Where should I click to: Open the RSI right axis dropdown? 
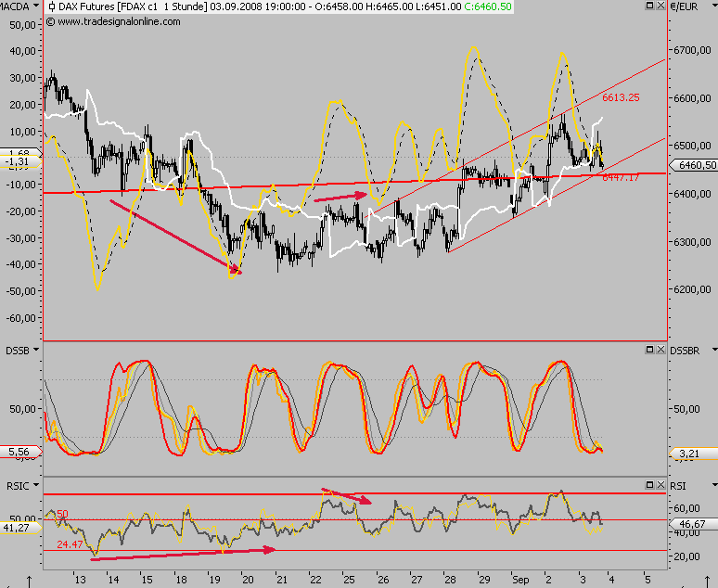714,485
